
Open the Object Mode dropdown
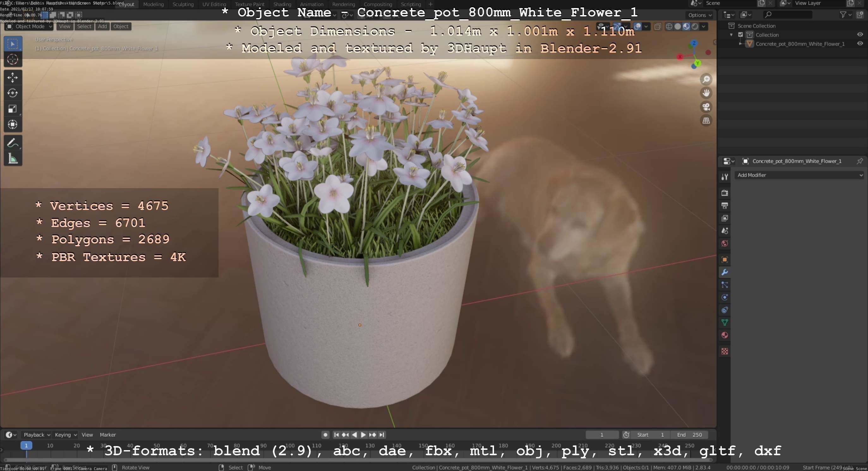click(x=29, y=27)
